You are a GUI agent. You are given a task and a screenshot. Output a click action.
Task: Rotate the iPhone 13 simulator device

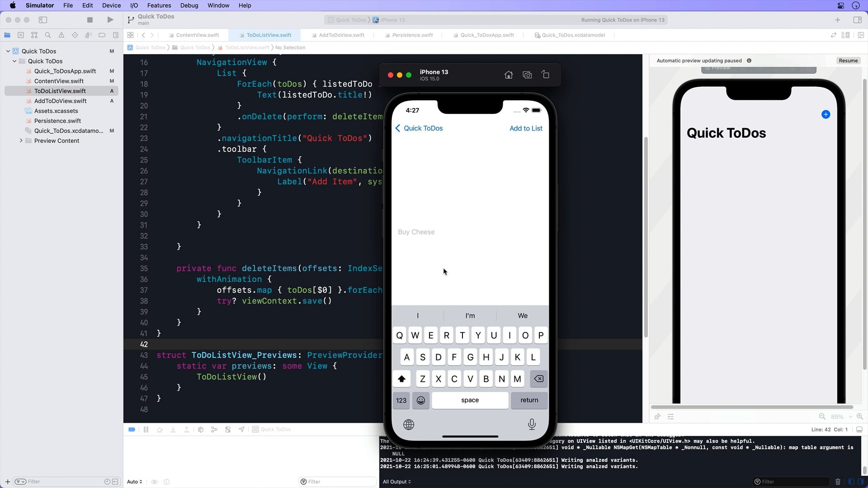pyautogui.click(x=546, y=75)
